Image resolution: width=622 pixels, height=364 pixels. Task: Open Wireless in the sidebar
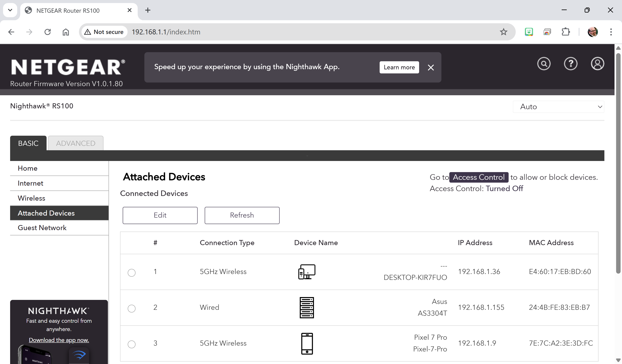coord(59,198)
